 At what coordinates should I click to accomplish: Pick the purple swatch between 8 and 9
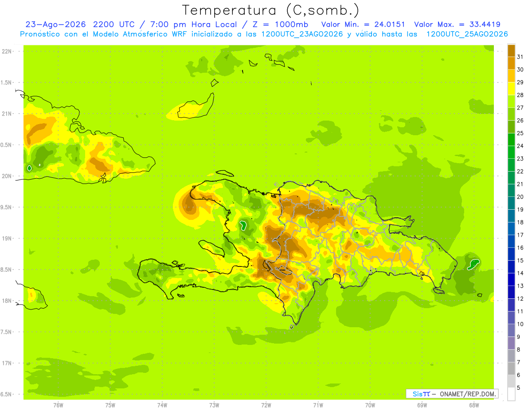[511, 343]
